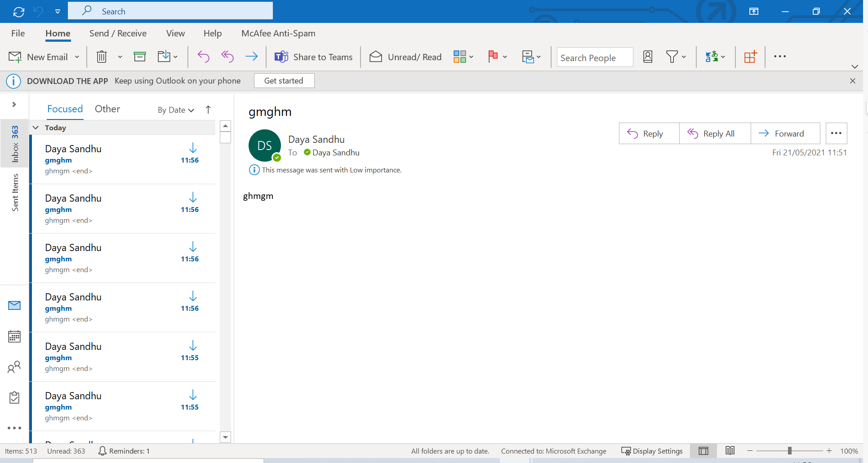Expand the folder pane chevron
This screenshot has height=463, width=868.
click(x=14, y=105)
